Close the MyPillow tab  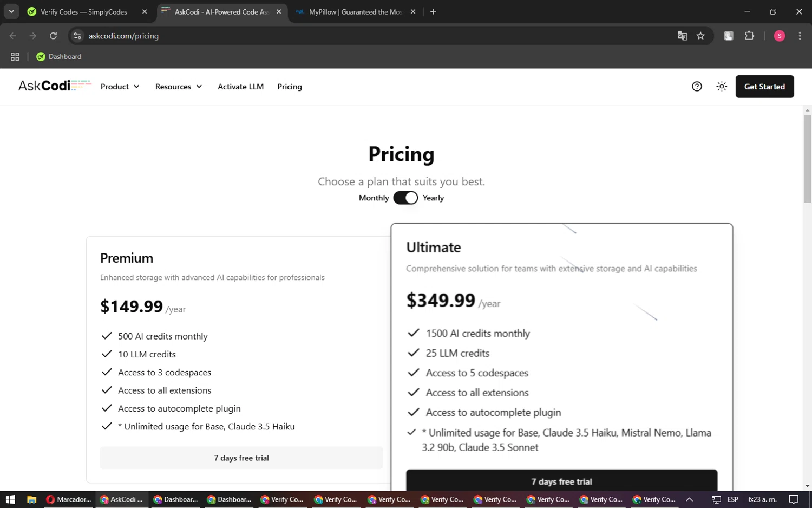(413, 12)
